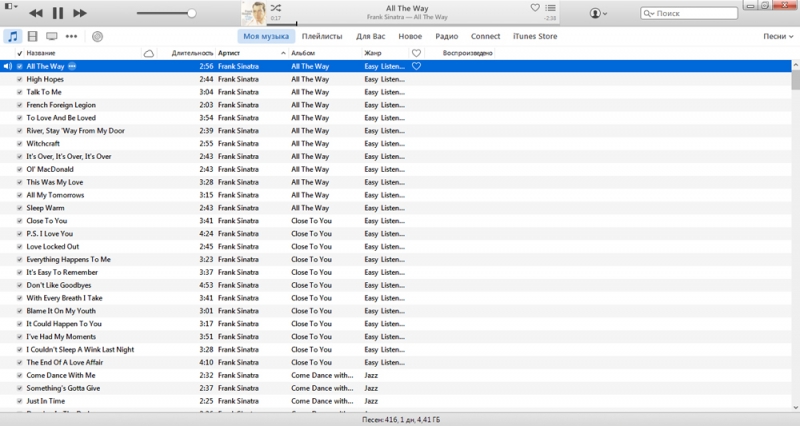800x426 pixels.
Task: Click the scroll up arrow of song list
Action: [795, 65]
